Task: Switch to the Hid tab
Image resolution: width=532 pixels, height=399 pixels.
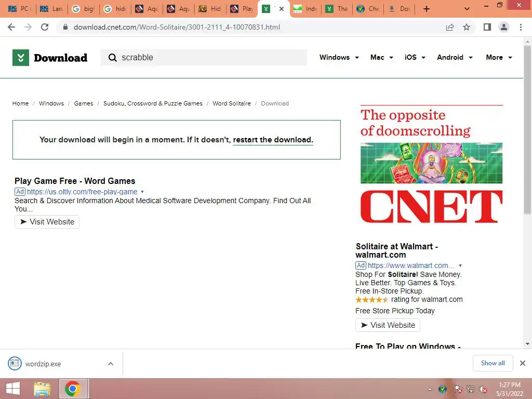Action: click(x=210, y=9)
